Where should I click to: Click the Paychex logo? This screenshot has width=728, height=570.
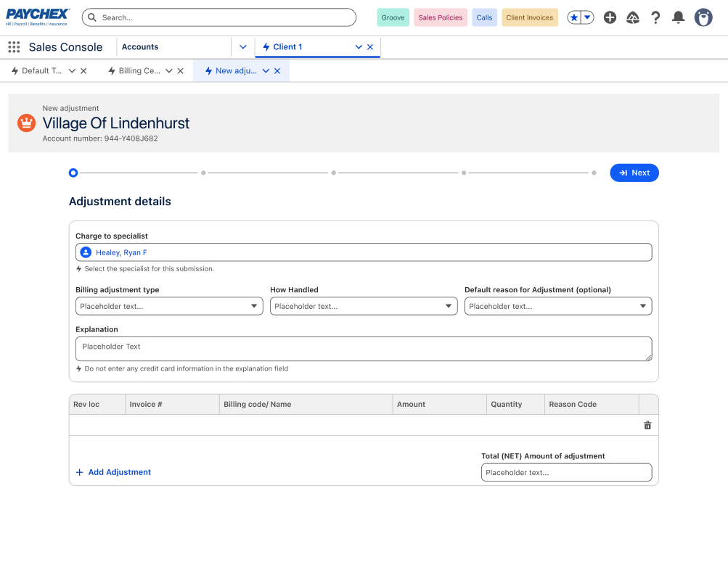38,17
